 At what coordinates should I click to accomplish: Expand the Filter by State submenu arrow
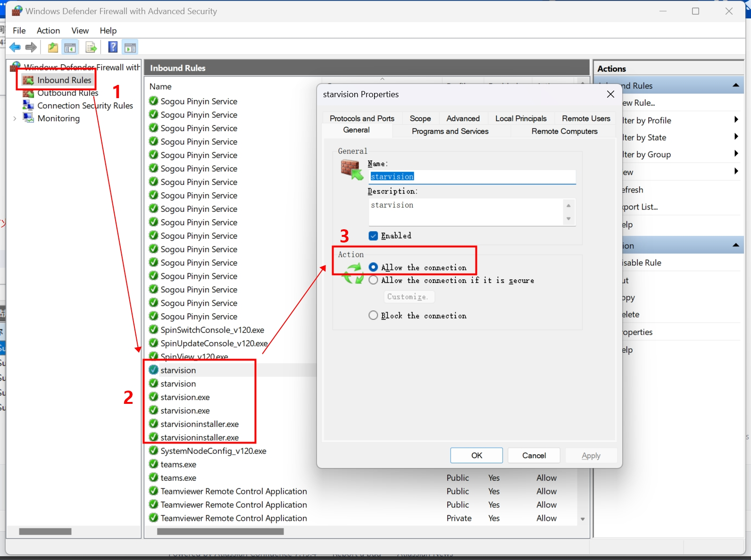pos(736,137)
